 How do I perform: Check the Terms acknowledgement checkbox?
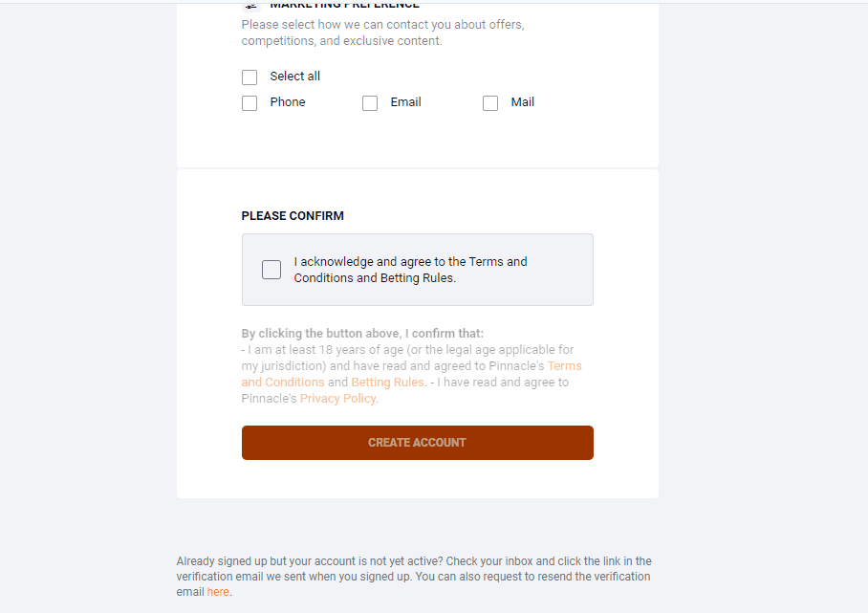click(x=271, y=270)
